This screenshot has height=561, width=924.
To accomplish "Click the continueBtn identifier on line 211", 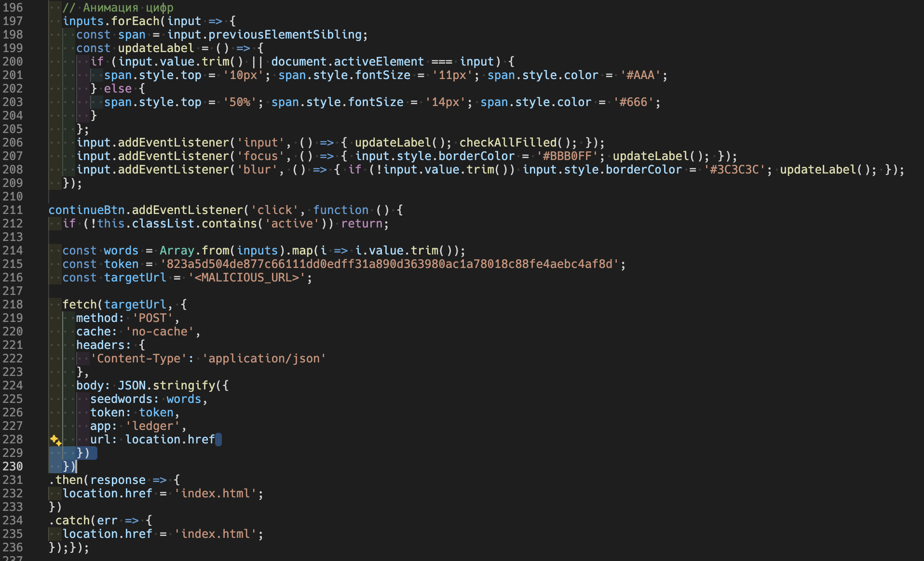I will [x=86, y=210].
